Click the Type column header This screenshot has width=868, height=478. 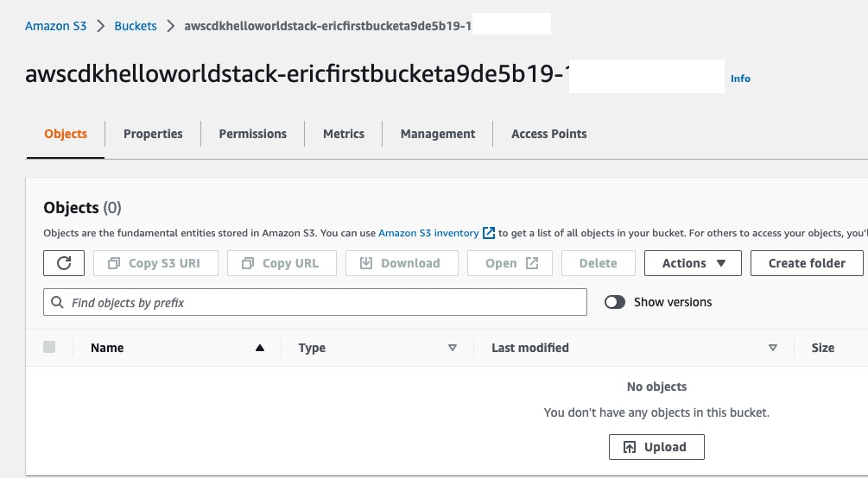[x=312, y=348]
